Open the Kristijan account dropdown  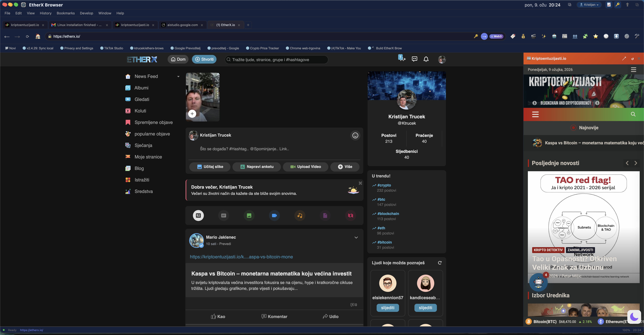[589, 4]
